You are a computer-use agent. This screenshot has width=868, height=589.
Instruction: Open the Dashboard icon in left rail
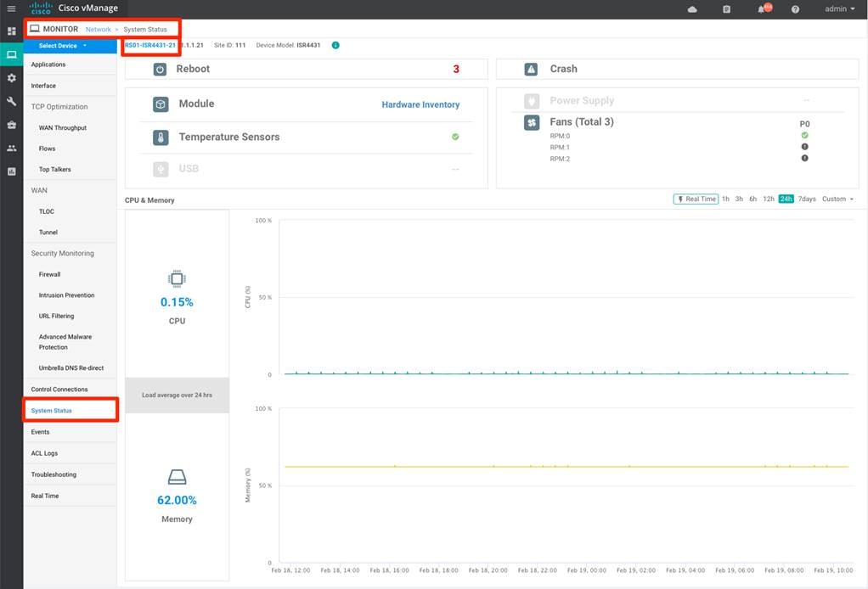coord(11,31)
